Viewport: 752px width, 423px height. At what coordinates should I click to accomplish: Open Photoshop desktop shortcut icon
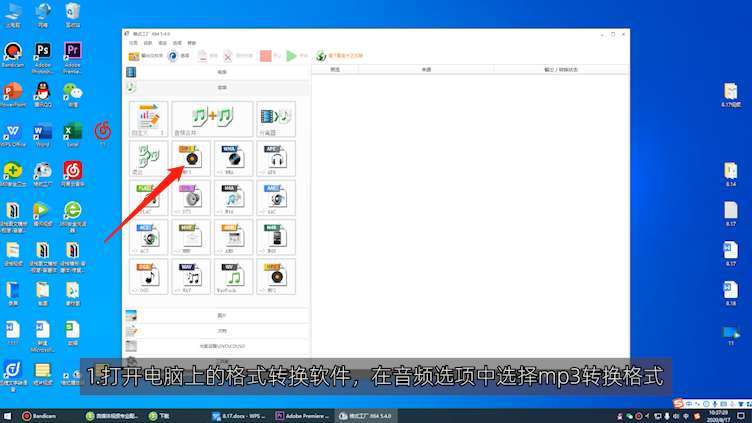(42, 53)
